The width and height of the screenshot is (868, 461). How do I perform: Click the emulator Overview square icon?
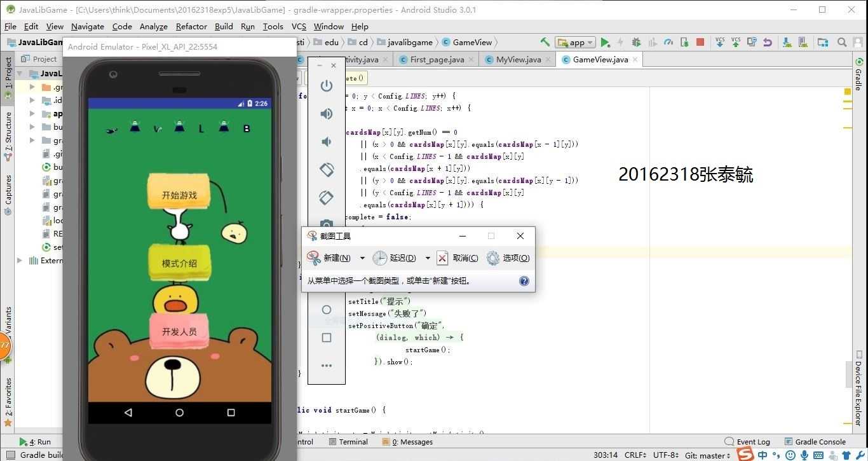(327, 338)
